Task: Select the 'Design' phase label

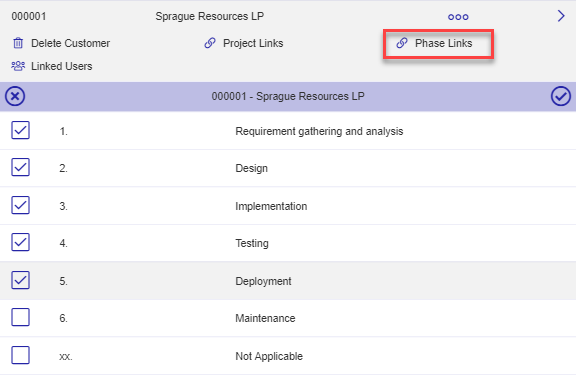Action: tap(252, 169)
